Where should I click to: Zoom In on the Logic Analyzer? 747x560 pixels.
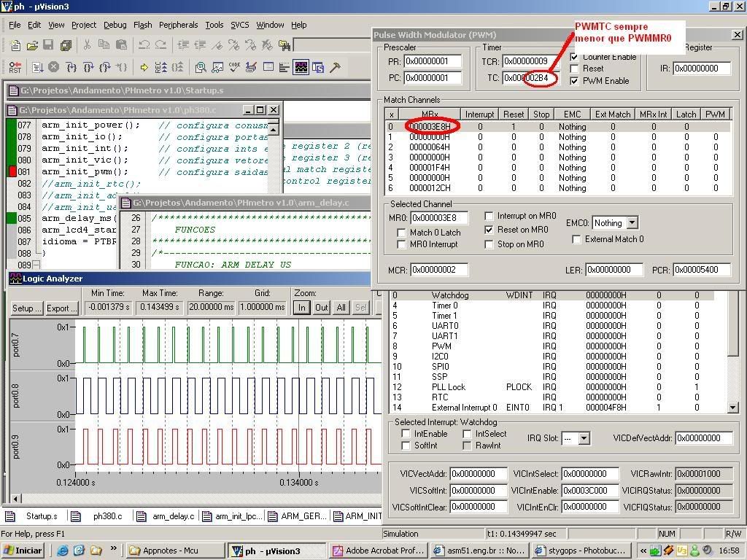(x=301, y=308)
